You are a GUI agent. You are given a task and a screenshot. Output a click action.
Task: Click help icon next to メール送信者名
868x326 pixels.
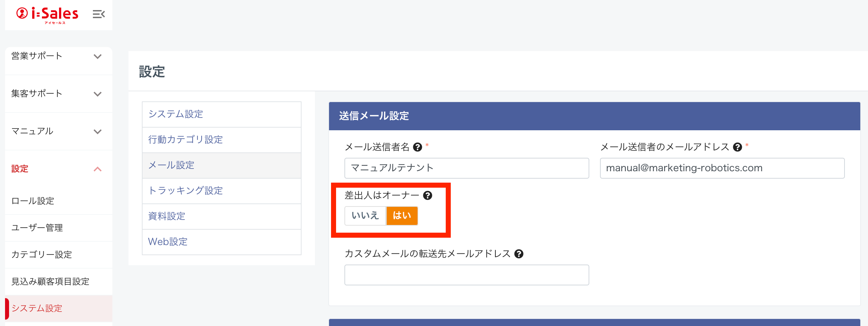417,147
